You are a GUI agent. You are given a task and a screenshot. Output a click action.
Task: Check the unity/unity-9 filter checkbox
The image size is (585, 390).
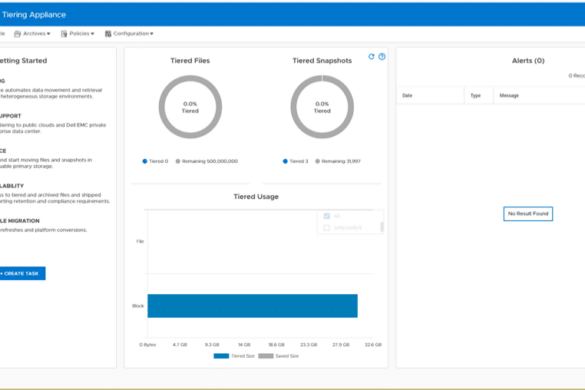[x=327, y=228]
